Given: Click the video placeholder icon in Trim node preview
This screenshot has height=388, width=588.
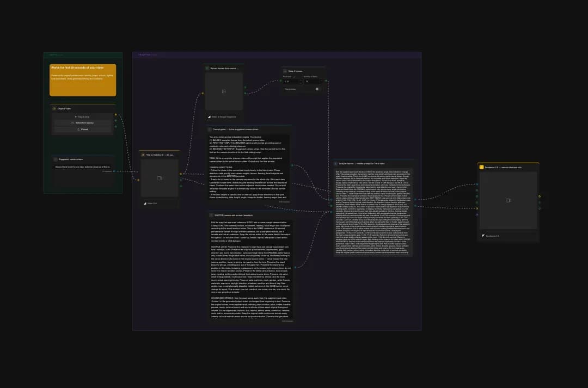Looking at the screenshot, I should click(x=160, y=178).
